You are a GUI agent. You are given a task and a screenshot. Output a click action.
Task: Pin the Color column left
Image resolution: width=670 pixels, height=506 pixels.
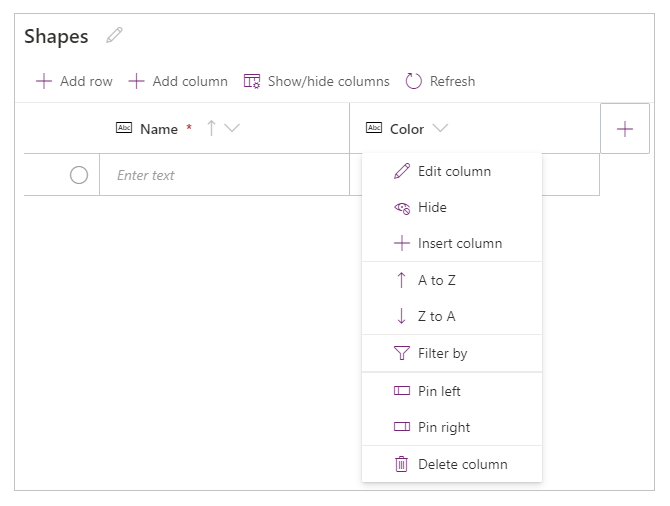(x=452, y=391)
